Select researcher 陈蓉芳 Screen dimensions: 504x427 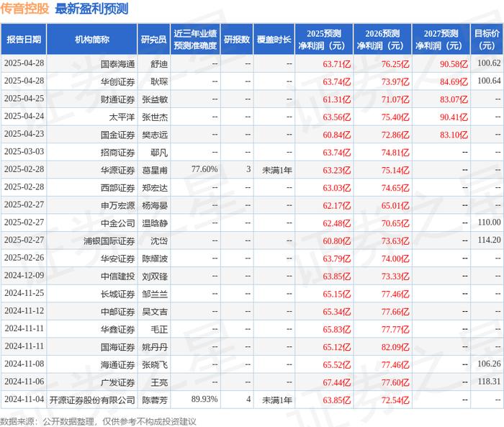pos(155,400)
